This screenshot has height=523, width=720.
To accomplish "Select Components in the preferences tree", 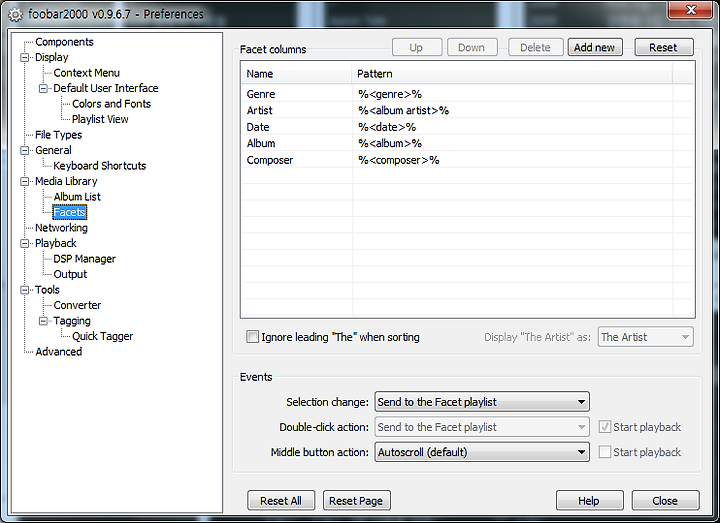I will click(64, 42).
